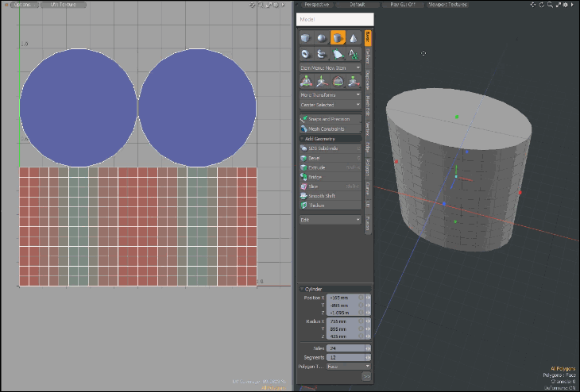Select the Cylinder primitive tool
The height and width of the screenshot is (392, 580).
[338, 37]
